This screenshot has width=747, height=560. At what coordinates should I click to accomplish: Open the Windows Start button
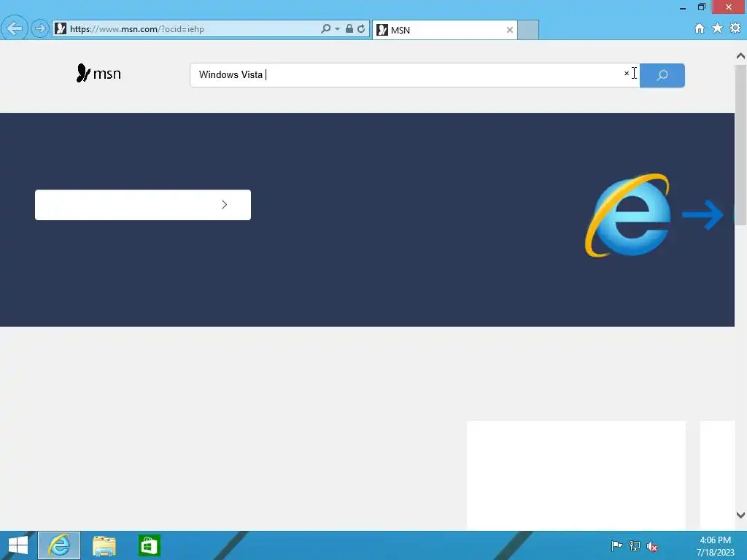(18, 545)
